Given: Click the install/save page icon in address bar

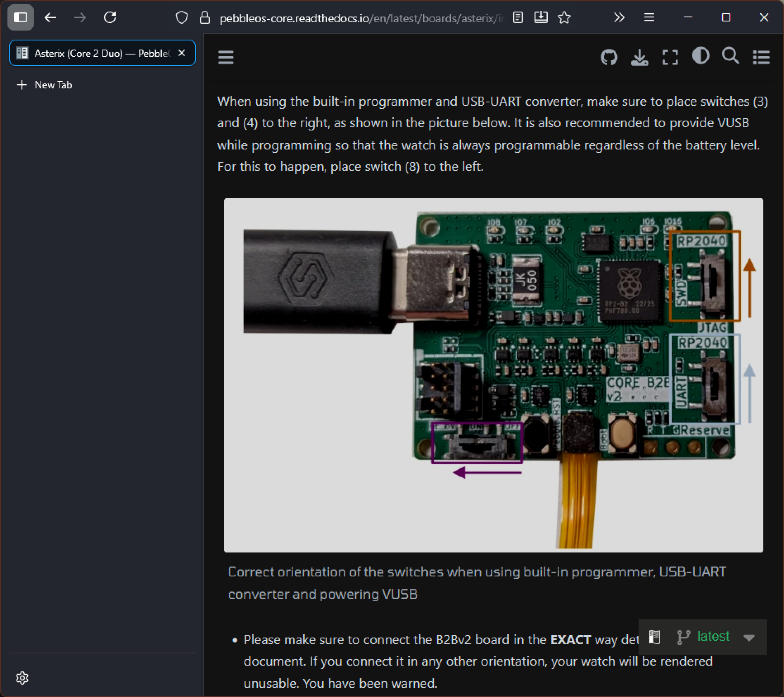Looking at the screenshot, I should (x=541, y=17).
